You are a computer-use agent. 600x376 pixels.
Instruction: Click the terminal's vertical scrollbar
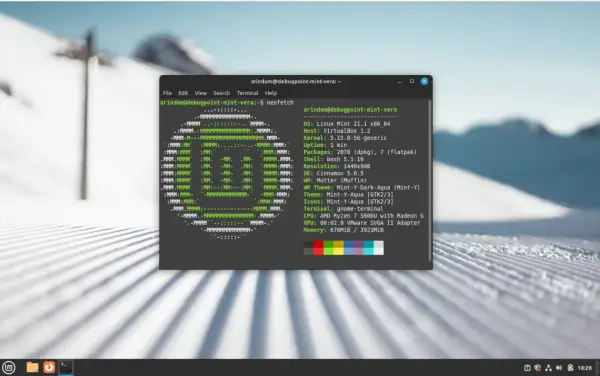[430, 181]
